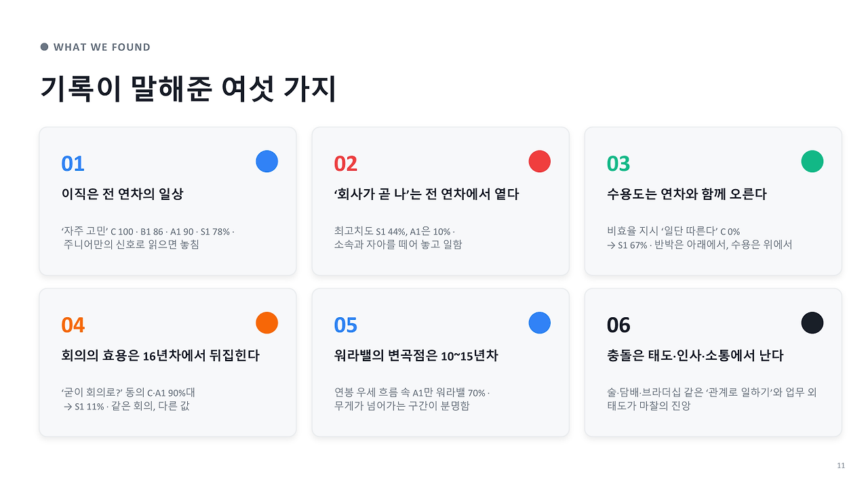Click the gray bullet beside WHAT WE FOUND
The width and height of the screenshot is (868, 488).
(45, 47)
